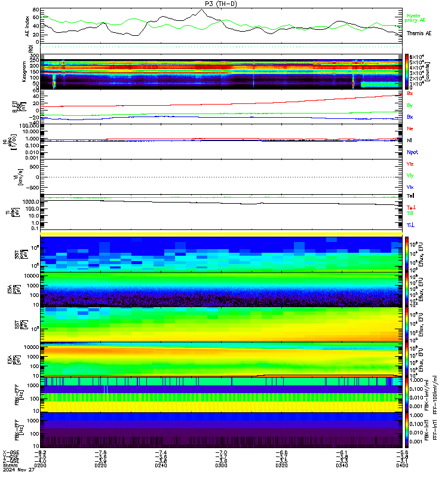Click the SST ion Eflux color bar
448x478 pixels.
click(407, 255)
